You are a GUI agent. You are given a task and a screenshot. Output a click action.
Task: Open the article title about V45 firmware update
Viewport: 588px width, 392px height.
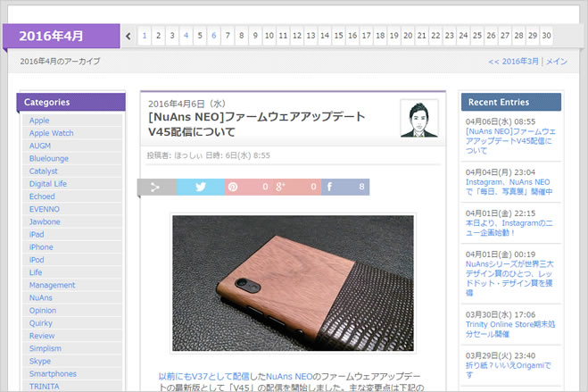[256, 124]
